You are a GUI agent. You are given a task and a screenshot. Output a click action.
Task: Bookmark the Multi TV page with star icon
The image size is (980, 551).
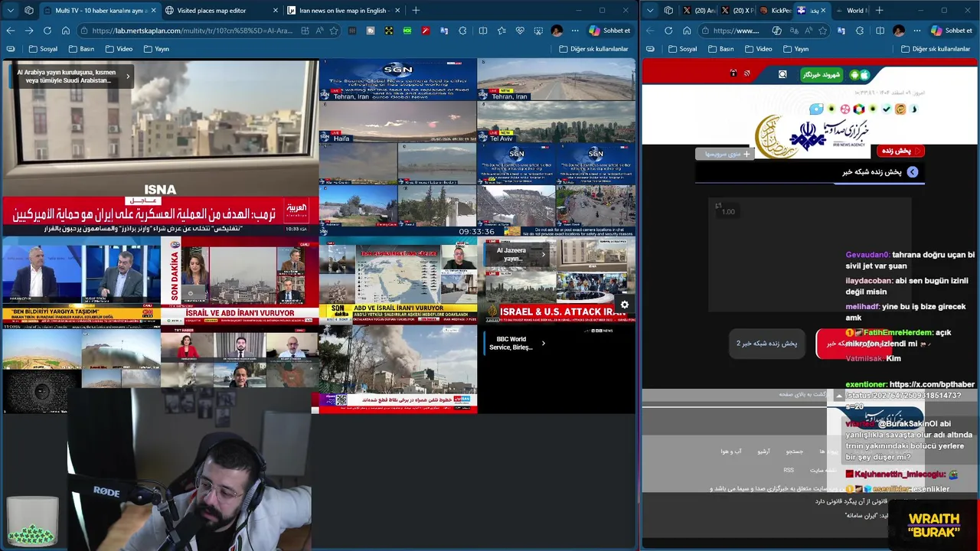(334, 31)
